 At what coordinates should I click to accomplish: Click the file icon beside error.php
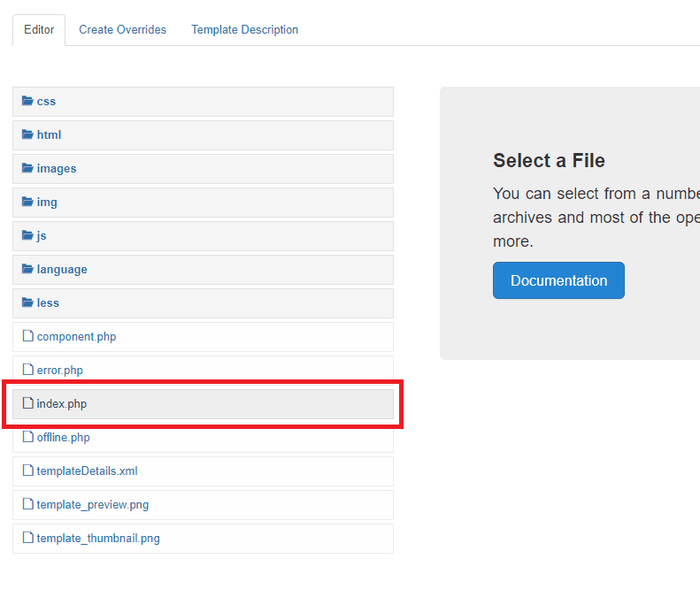(28, 370)
